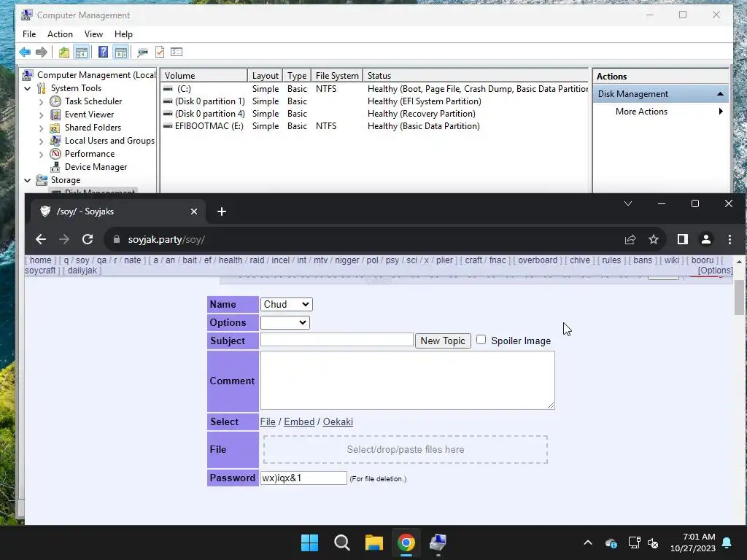The width and height of the screenshot is (747, 560).
Task: Click the Oekaki link
Action: click(338, 422)
